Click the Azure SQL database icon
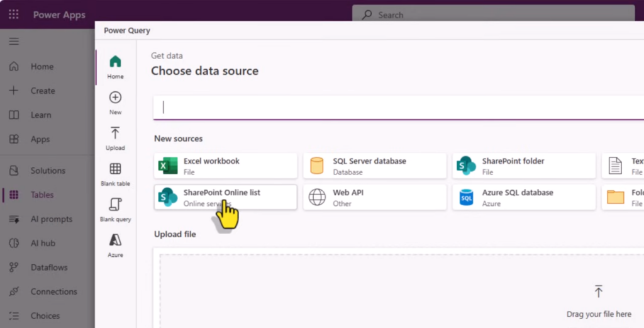644x328 pixels. [466, 197]
